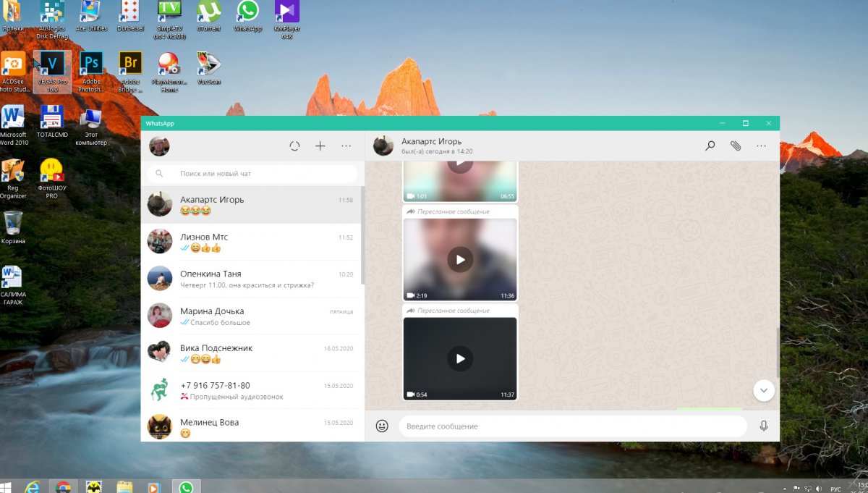This screenshot has height=493, width=868.
Task: Open the Опенкина Таня chat
Action: [252, 279]
